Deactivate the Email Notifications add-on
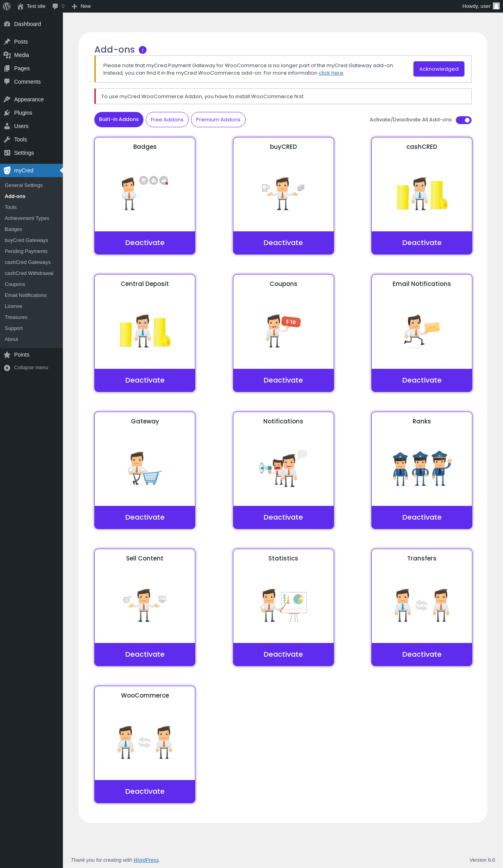The height and width of the screenshot is (868, 503). coord(422,380)
